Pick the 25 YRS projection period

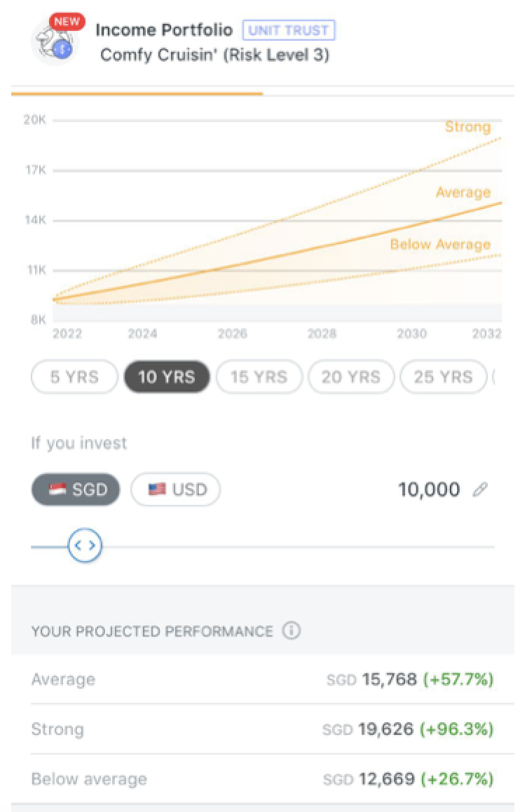(x=443, y=377)
